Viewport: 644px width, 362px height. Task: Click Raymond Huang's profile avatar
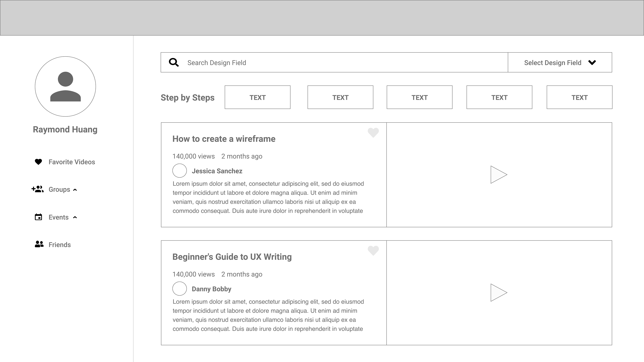(66, 86)
